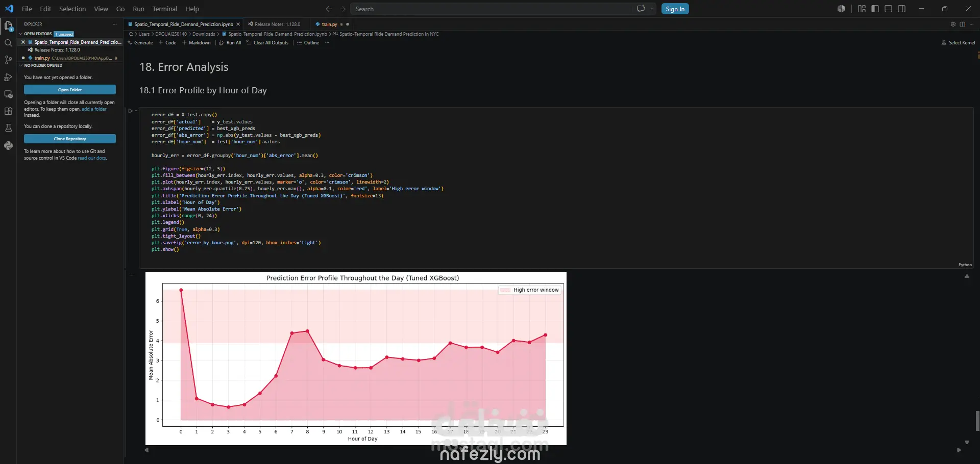Go back with the left arrow

(329, 9)
